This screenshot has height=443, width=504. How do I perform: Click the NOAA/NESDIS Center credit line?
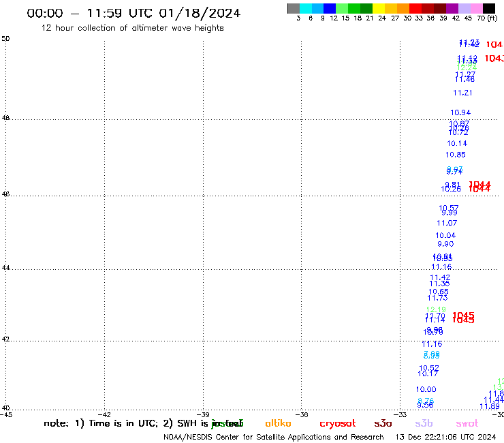[x=274, y=437]
